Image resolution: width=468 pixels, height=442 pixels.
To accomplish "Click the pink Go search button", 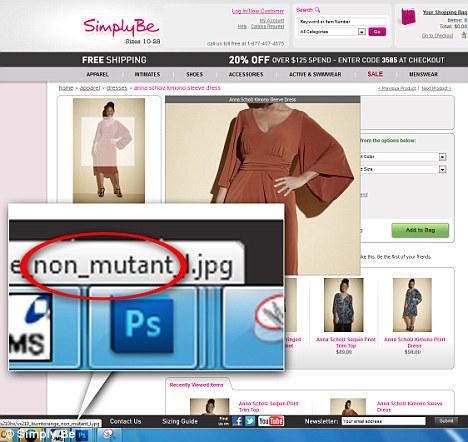I will (x=377, y=32).
